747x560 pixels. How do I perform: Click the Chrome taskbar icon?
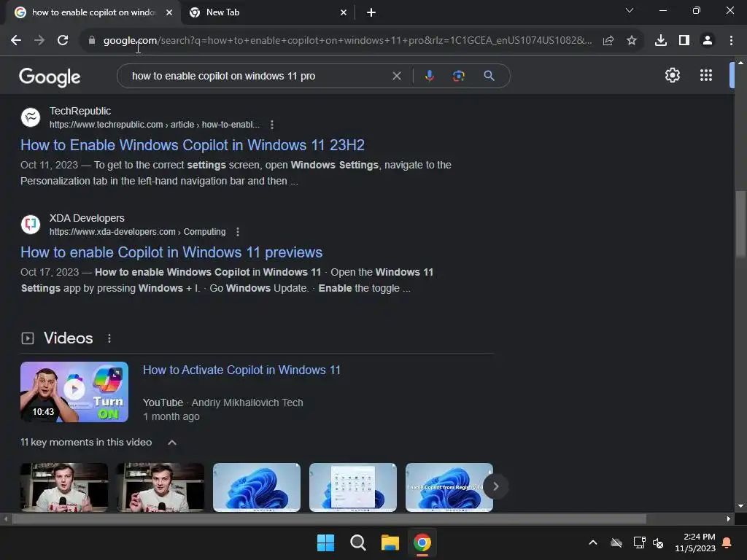[422, 542]
